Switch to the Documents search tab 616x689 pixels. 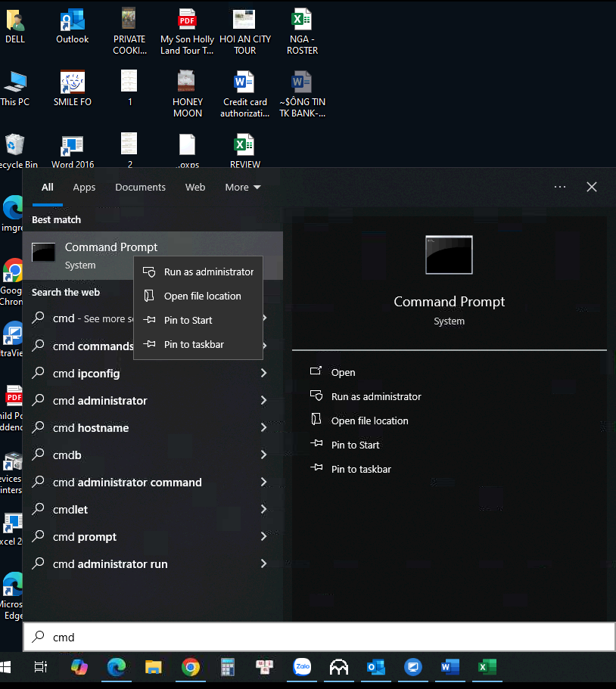[140, 188]
